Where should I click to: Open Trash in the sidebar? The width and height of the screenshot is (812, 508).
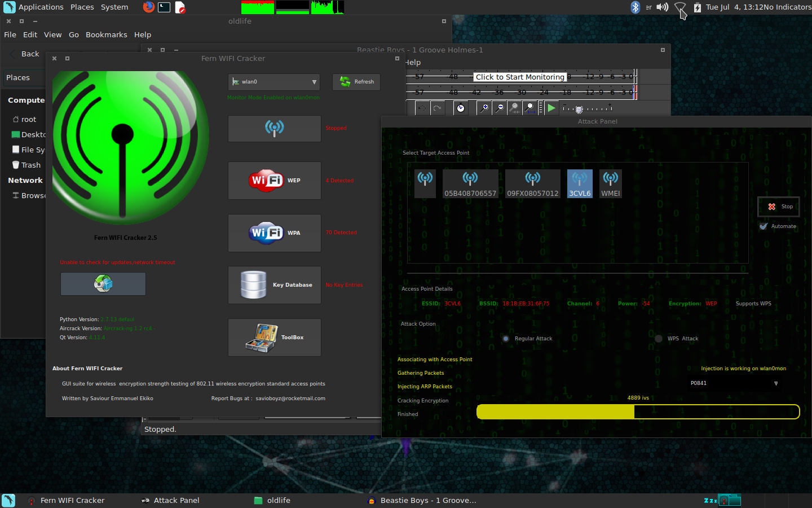(x=27, y=165)
